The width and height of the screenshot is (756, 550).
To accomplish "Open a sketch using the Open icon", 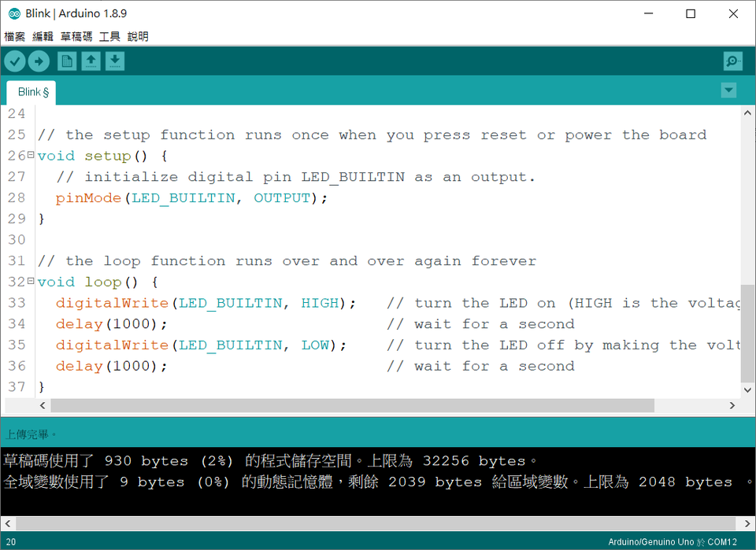I will click(91, 61).
